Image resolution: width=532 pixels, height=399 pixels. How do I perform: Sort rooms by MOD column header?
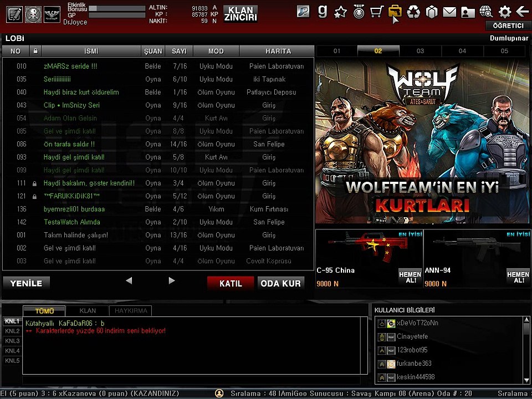[x=216, y=51]
